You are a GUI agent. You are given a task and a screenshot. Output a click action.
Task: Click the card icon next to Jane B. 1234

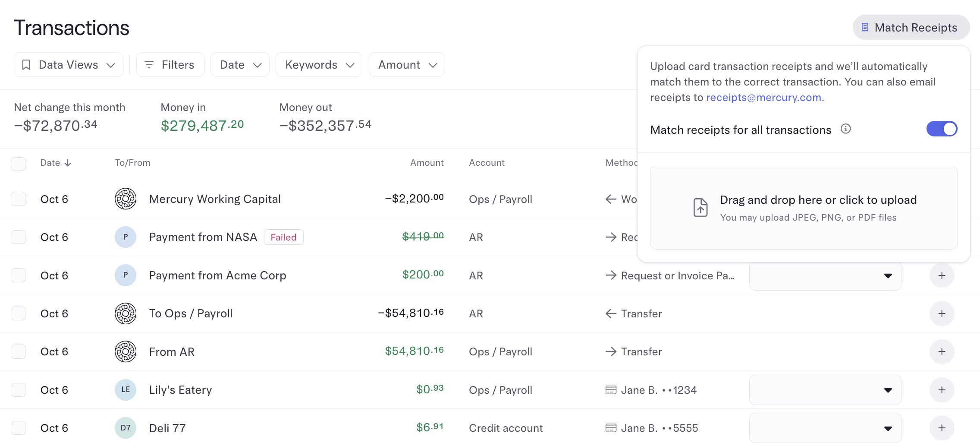611,390
